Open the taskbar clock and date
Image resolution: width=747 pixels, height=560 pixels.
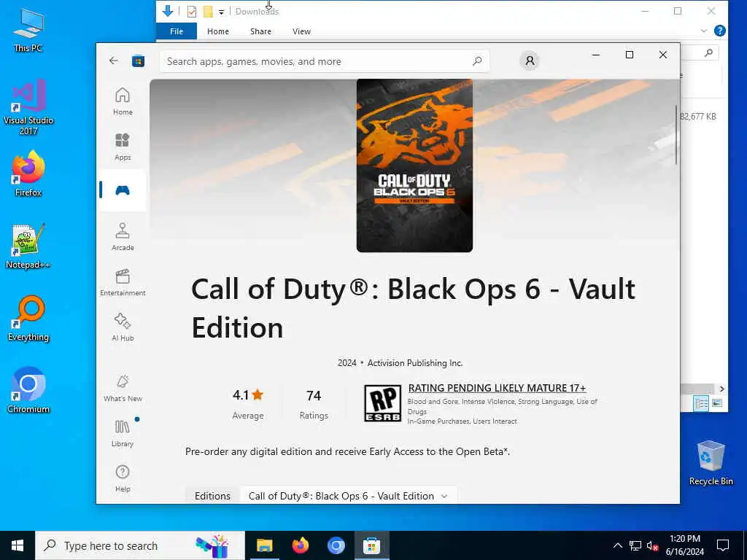684,545
